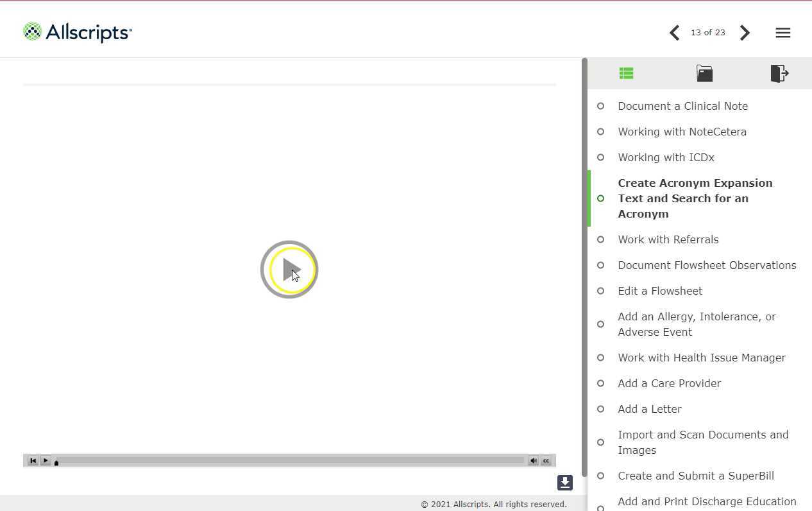Open Add and Print Discharge Education lesson
The width and height of the screenshot is (812, 511).
click(x=707, y=501)
